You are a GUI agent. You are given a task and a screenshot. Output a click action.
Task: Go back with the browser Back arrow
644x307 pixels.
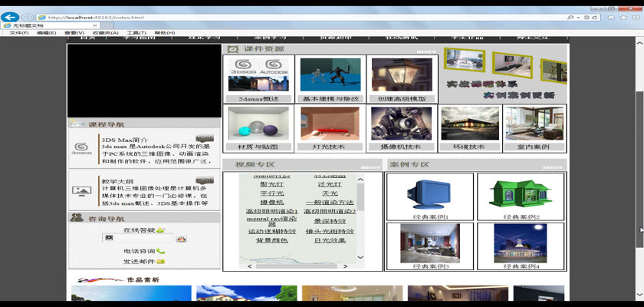pos(10,17)
